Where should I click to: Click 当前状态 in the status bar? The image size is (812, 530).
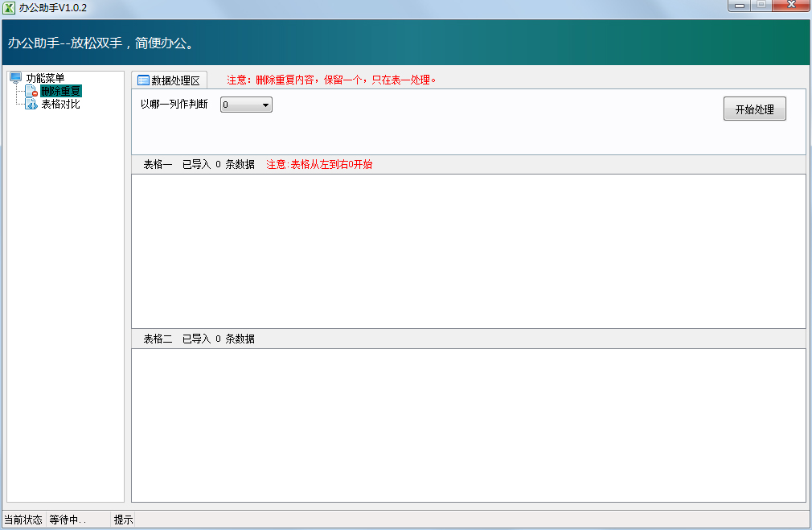tap(23, 520)
